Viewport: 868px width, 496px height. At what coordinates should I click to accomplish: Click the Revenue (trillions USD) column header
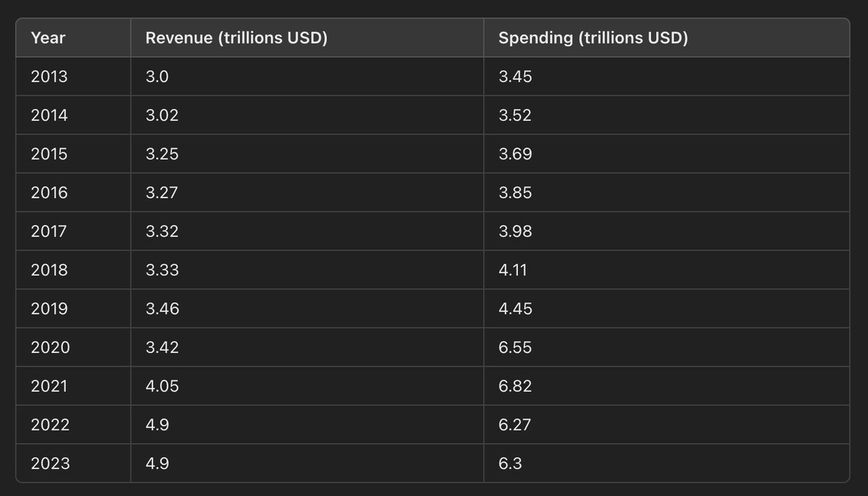237,38
